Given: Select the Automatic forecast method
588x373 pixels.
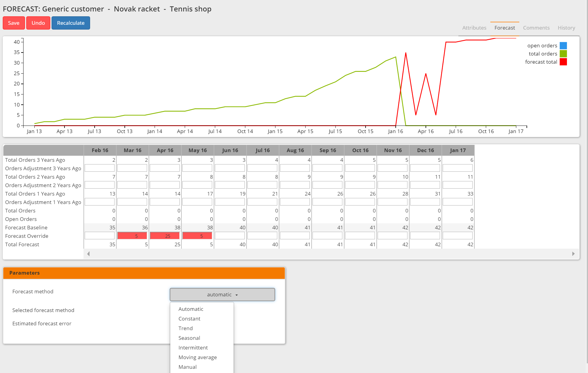Looking at the screenshot, I should pyautogui.click(x=191, y=309).
